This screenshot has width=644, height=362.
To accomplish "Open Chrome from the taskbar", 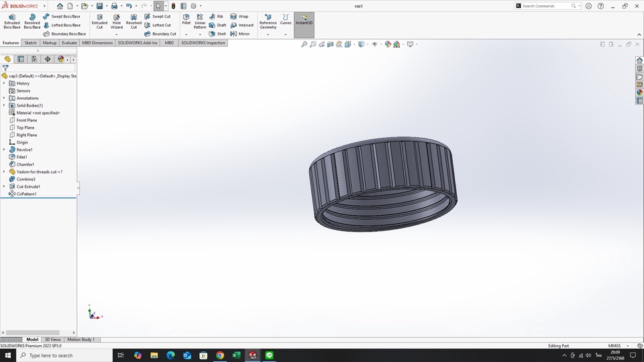I will 220,355.
